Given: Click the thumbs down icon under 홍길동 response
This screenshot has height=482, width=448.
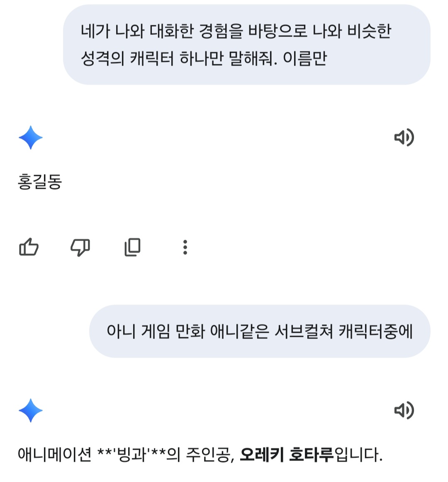Looking at the screenshot, I should (80, 247).
